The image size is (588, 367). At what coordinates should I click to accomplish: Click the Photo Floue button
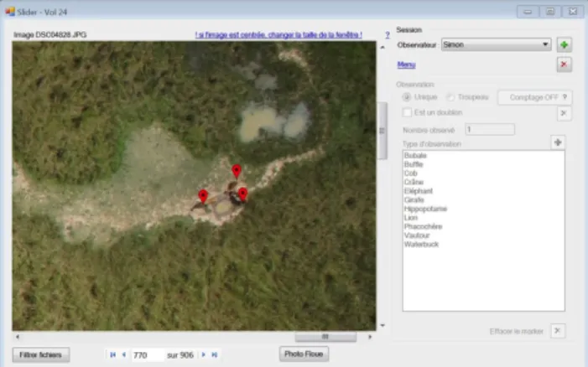(304, 354)
